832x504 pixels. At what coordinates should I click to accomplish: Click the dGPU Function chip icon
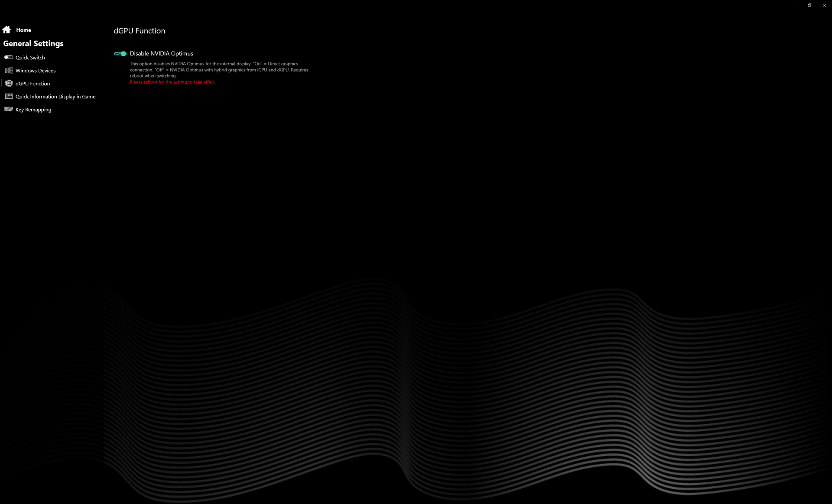click(x=9, y=83)
